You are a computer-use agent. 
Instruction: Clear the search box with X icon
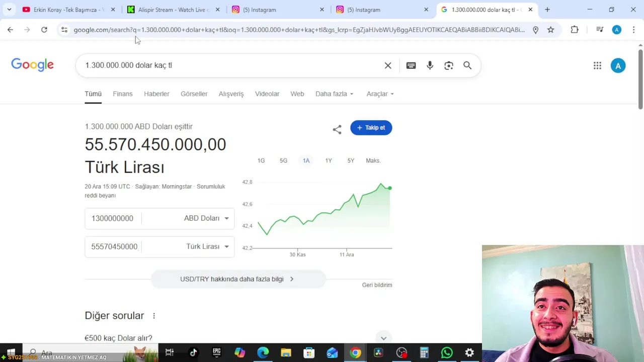[388, 65]
